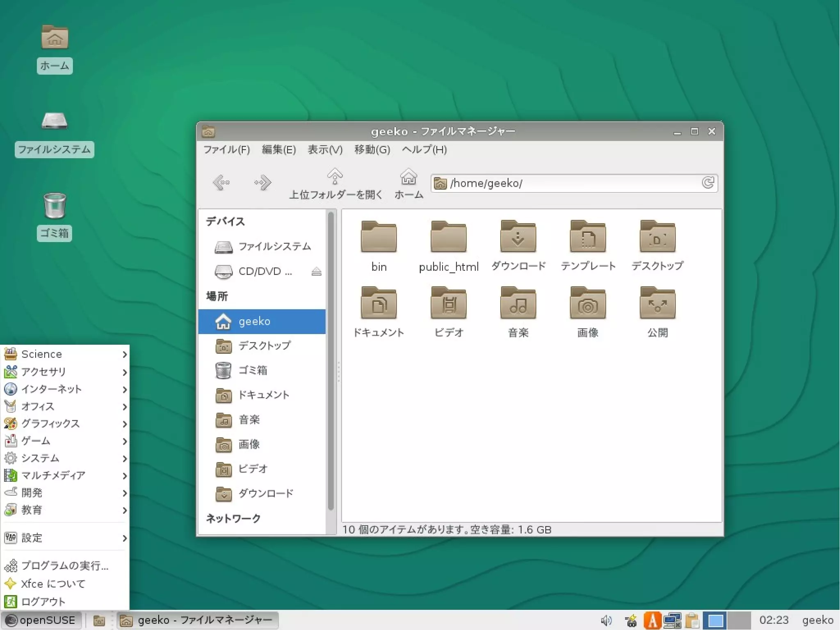
Task: Expand the 開発 submenu
Action: [x=65, y=493]
